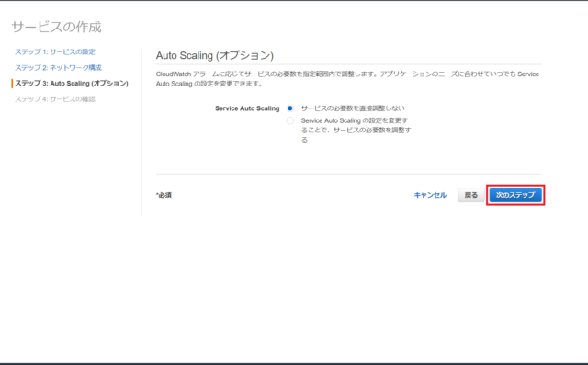The image size is (588, 365).
Task: Select the サービスの必要数を直接調整しない radio button
Action: point(290,108)
